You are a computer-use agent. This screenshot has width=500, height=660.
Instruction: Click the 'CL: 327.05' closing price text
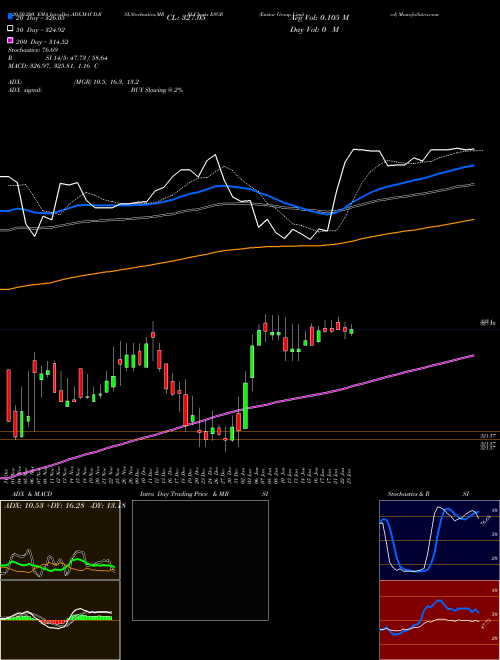click(x=186, y=18)
